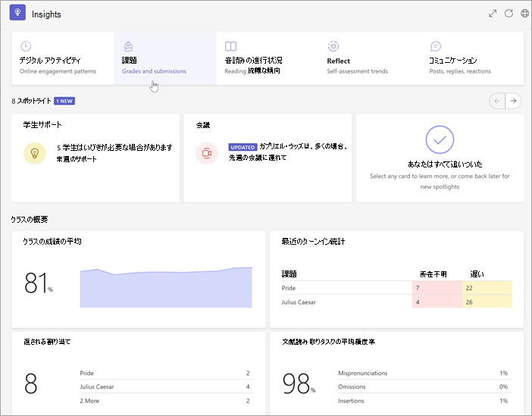
Task: Click the yellow lightbulb student support icon
Action: 35,153
